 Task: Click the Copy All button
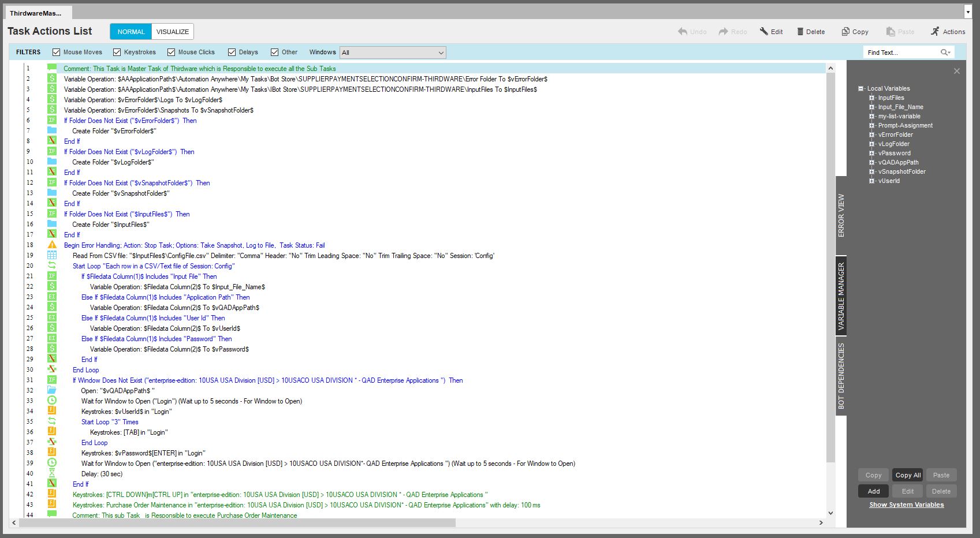(908, 475)
